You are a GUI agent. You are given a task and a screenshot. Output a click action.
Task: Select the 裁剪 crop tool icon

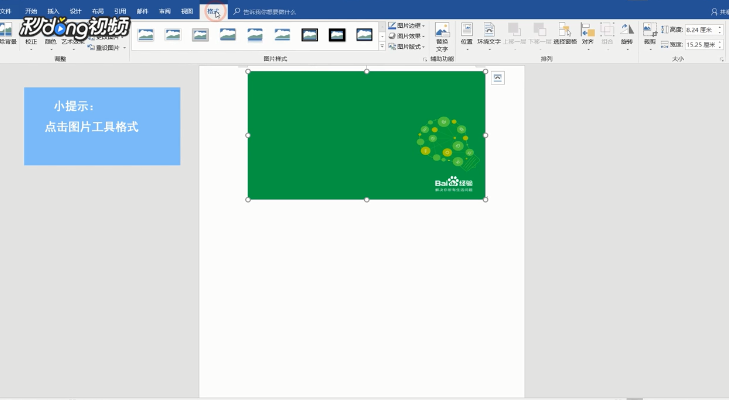650,30
